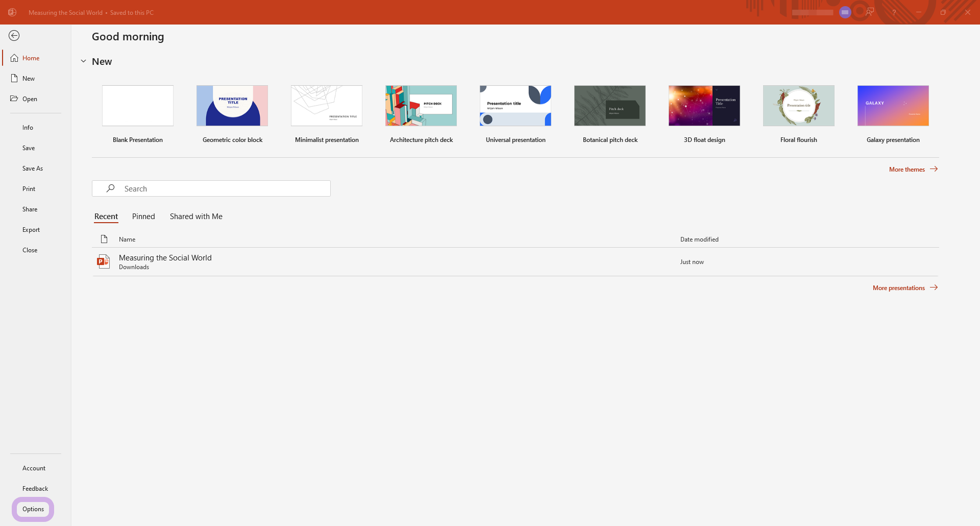Click the file-type column header icon

(x=104, y=239)
